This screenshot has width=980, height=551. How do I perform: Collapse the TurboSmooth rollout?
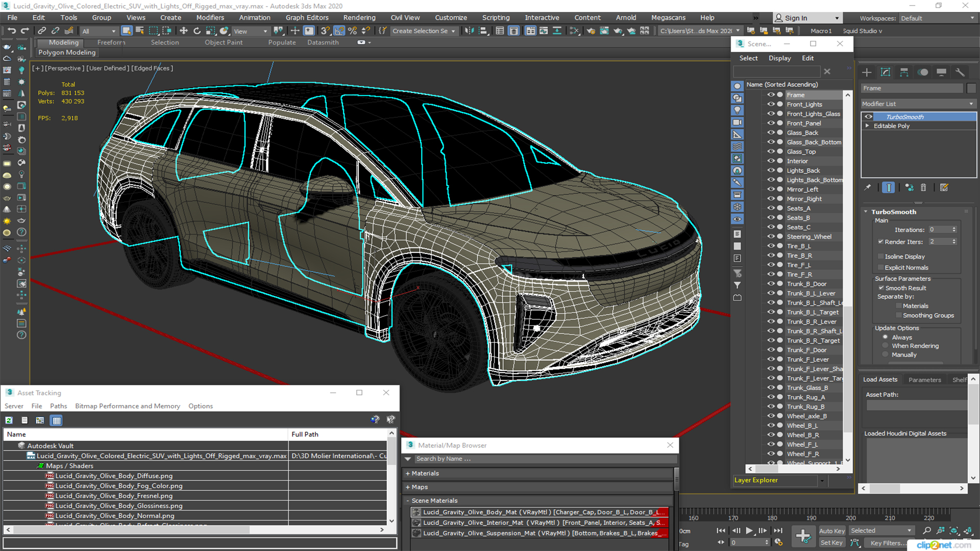[x=866, y=212]
